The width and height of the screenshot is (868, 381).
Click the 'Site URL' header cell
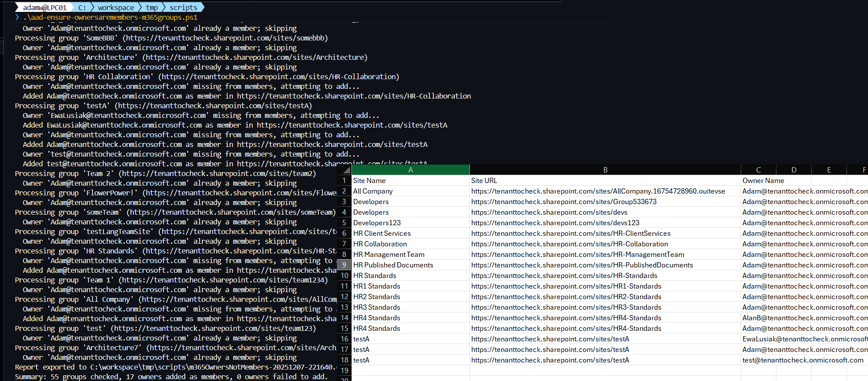(x=605, y=180)
